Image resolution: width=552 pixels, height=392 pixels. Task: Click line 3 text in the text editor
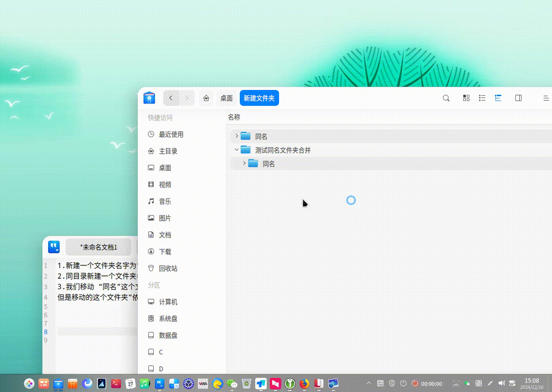[x=97, y=286]
